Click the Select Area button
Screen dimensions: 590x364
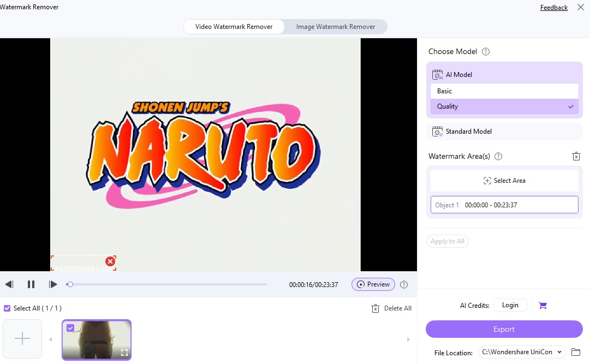point(504,181)
